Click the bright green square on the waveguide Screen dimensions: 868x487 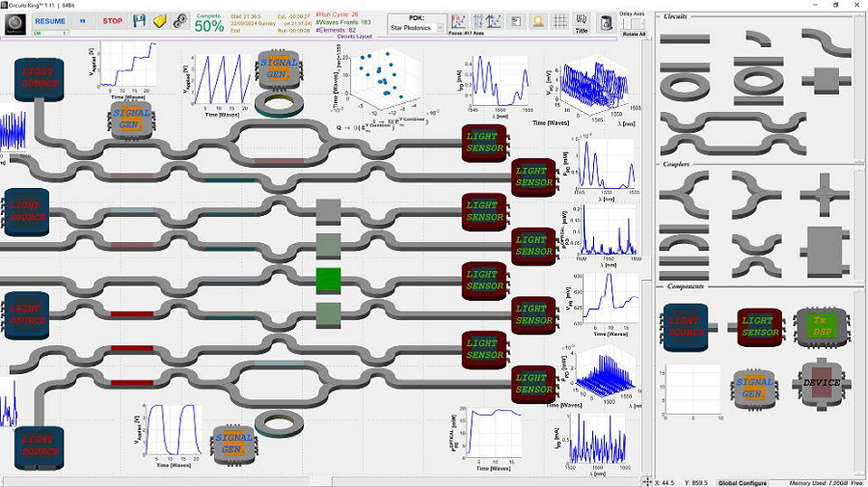(329, 280)
